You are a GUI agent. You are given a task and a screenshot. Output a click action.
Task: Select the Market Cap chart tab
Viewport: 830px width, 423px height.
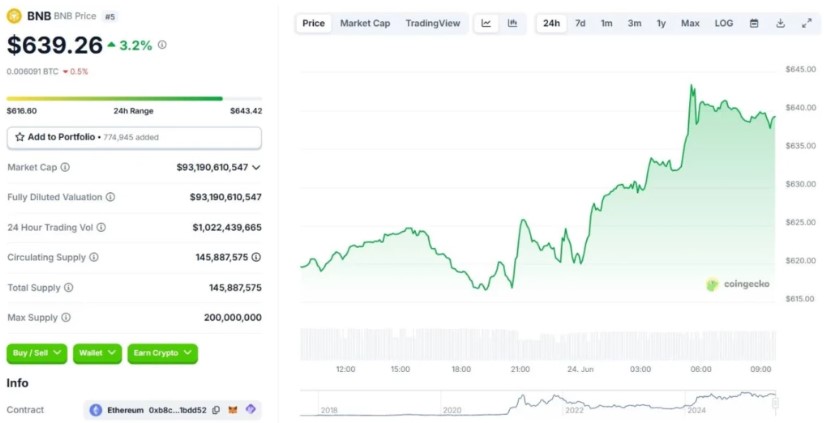[365, 23]
